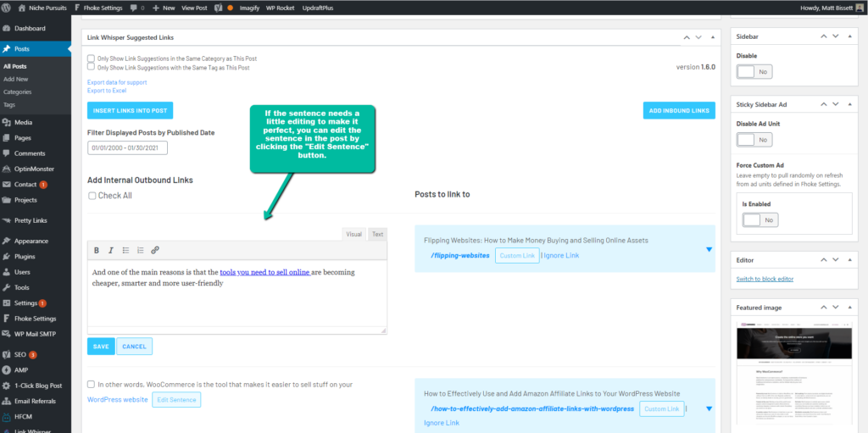Click the WordPress logo in admin bar
Screen dimensions: 868x433
click(7, 8)
